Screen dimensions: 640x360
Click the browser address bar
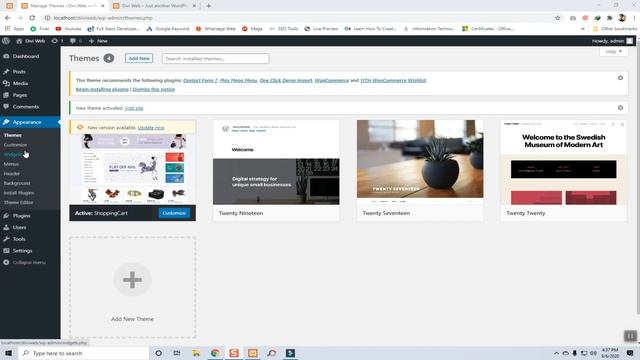coord(298,18)
